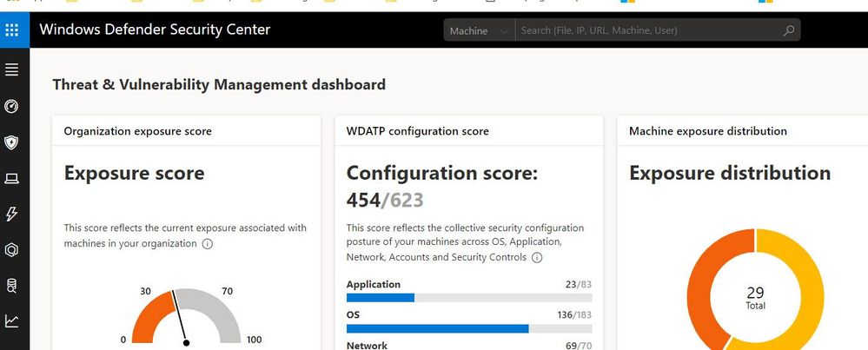
Task: Open the reports chart sidebar icon
Action: pos(11,320)
